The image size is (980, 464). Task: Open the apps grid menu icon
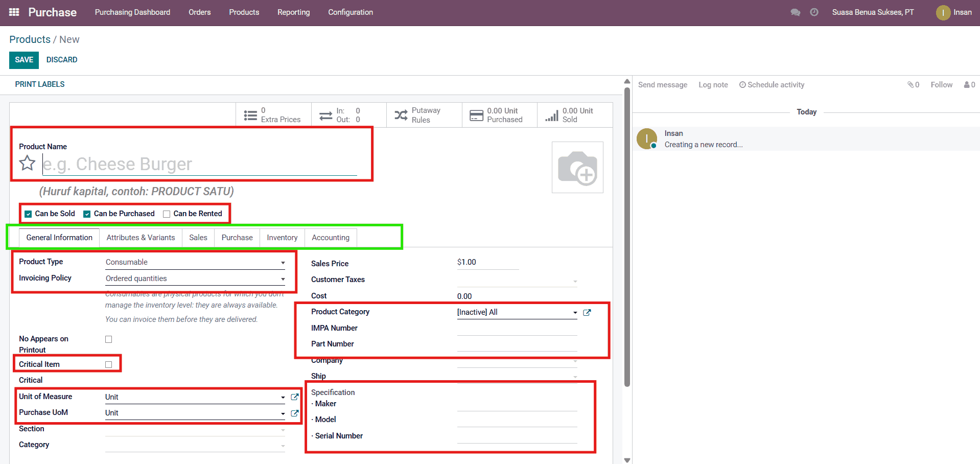pyautogui.click(x=14, y=12)
